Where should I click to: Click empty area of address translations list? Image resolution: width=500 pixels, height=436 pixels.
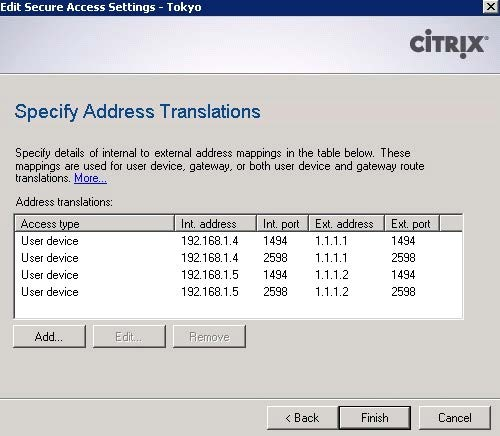(x=238, y=309)
